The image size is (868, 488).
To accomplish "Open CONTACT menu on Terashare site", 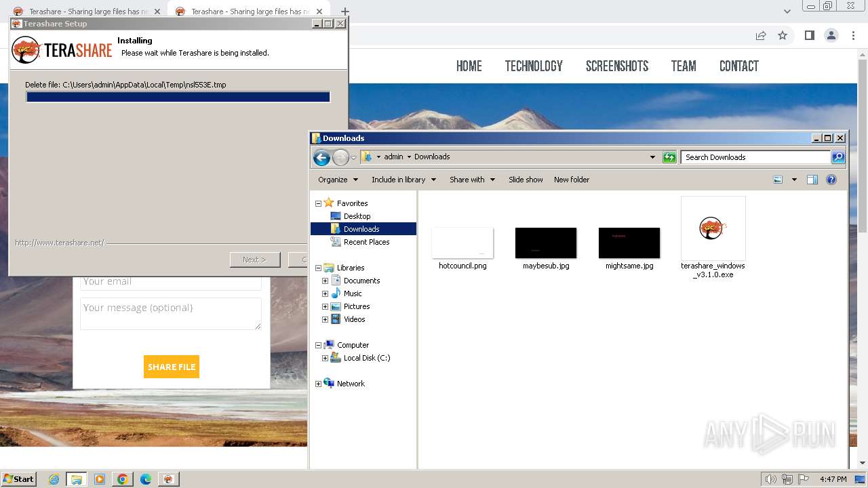I will pos(739,66).
